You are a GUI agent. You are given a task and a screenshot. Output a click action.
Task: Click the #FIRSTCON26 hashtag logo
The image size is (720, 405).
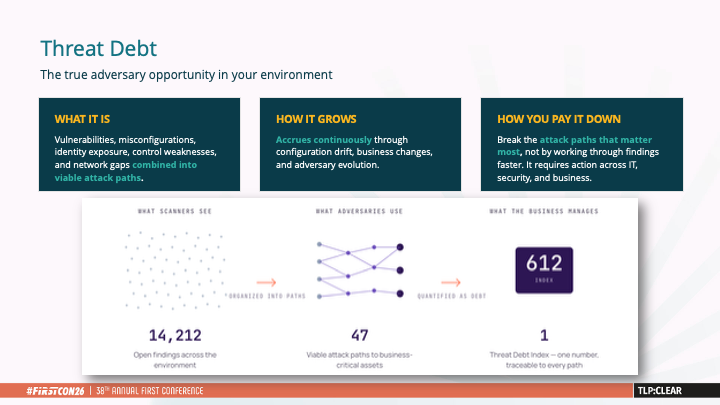click(56, 391)
